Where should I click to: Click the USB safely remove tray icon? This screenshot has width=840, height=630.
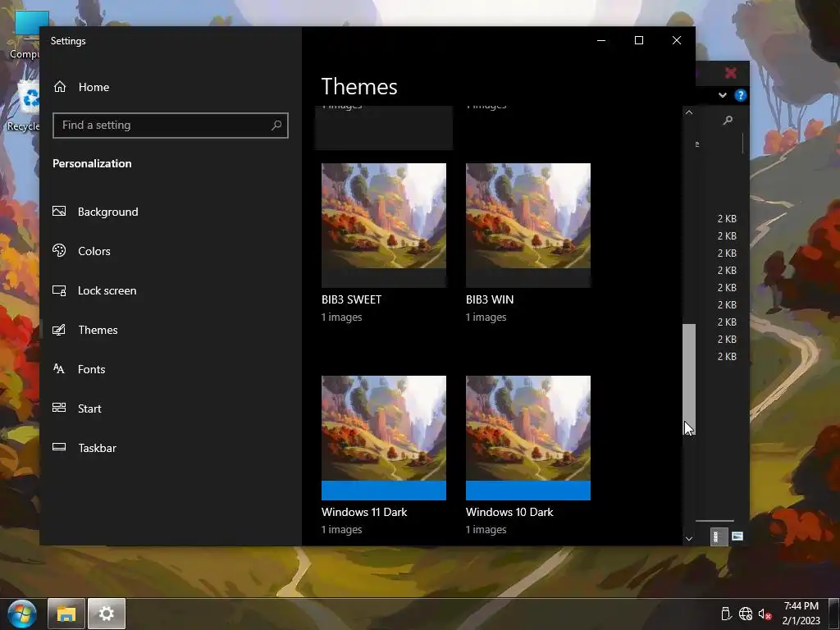click(726, 614)
